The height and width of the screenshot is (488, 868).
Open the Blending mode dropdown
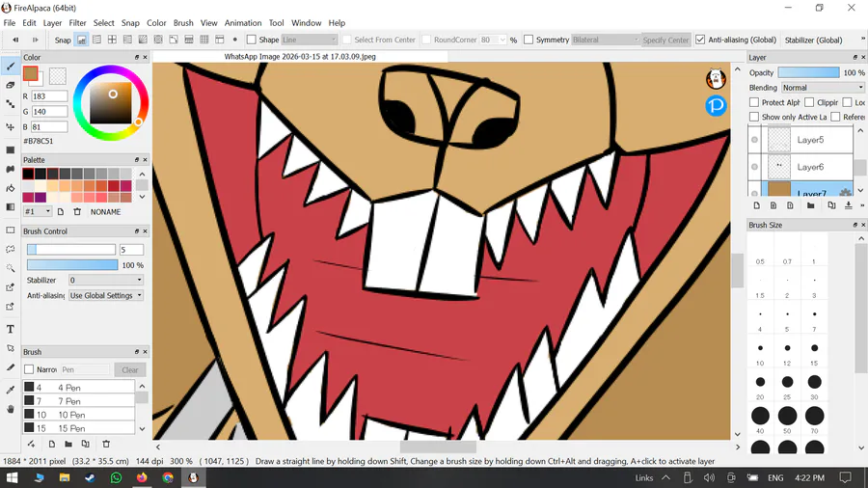(823, 88)
